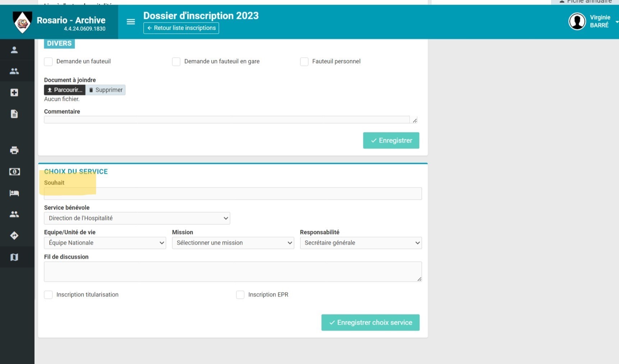
Task: Toggle the hamburger menu icon
Action: pos(131,22)
